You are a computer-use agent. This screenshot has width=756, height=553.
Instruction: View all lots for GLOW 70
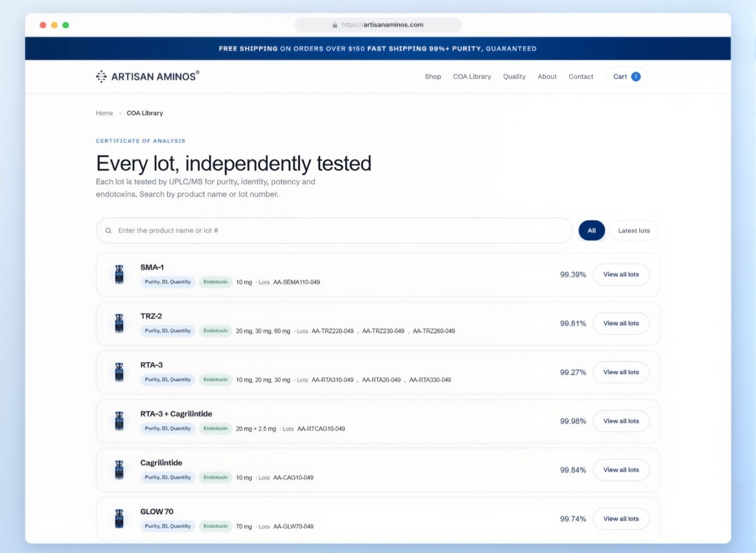click(621, 519)
